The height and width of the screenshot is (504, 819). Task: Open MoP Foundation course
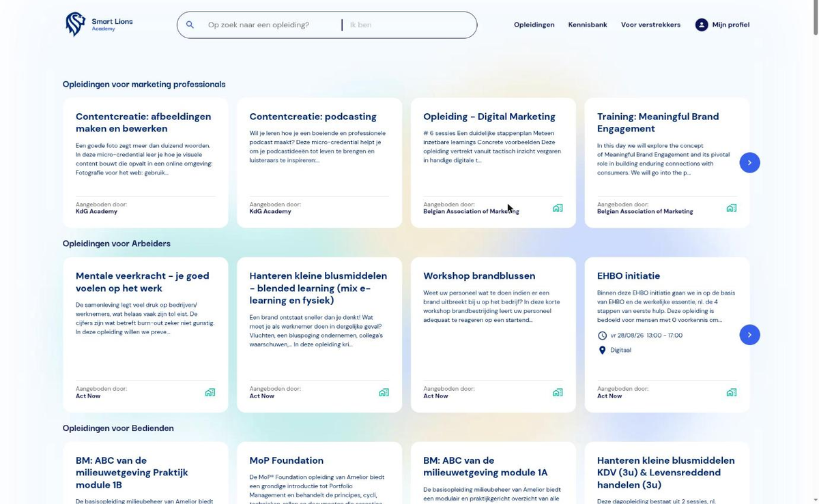pos(287,460)
